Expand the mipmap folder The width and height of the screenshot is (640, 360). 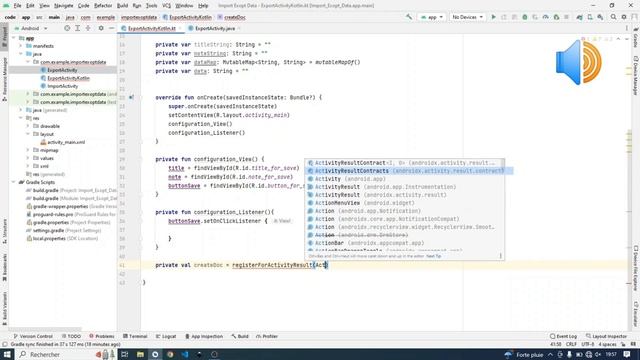[x=28, y=150]
